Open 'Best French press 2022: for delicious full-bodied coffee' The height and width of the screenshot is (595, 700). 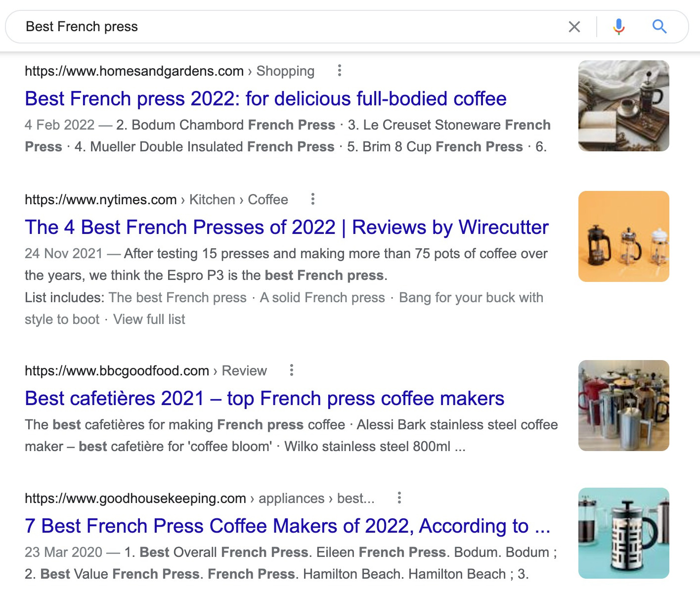[x=265, y=99]
